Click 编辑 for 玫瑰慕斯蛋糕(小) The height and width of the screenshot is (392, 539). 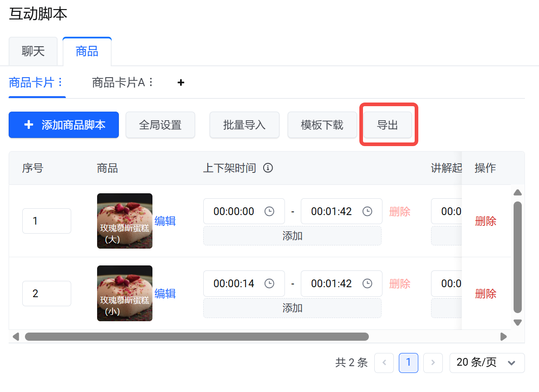(165, 293)
